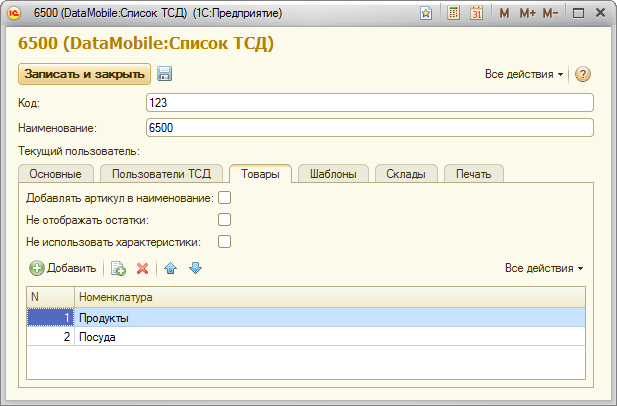The image size is (617, 406).
Task: Delete row with red X icon
Action: [142, 268]
